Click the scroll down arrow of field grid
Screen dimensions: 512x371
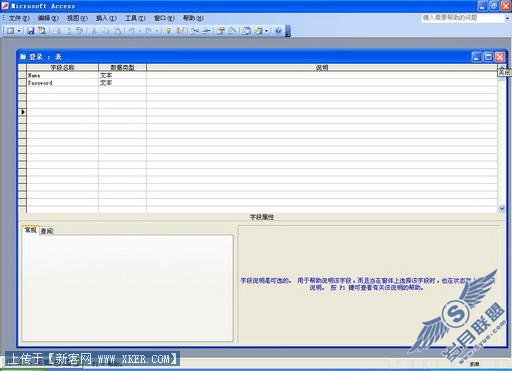pos(501,209)
